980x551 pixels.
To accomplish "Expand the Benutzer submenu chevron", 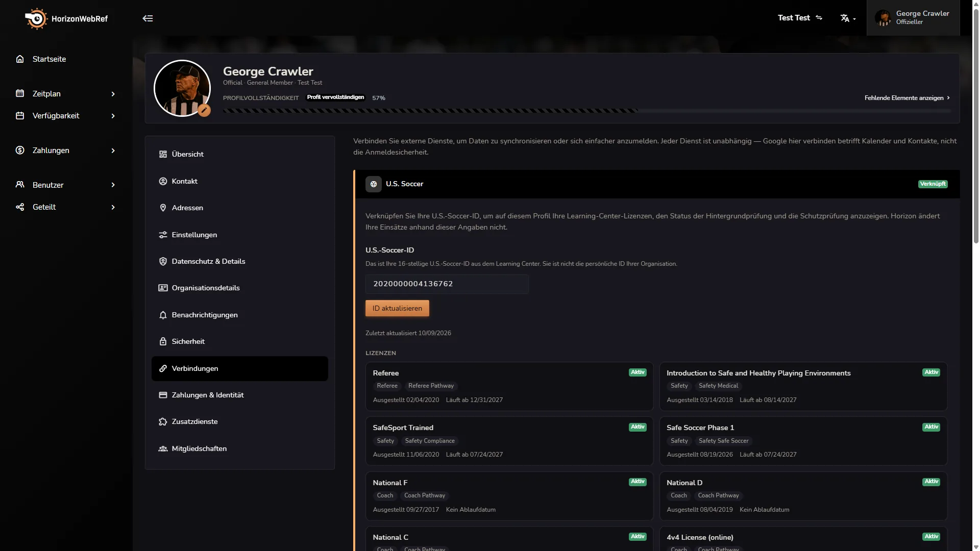I will click(113, 185).
